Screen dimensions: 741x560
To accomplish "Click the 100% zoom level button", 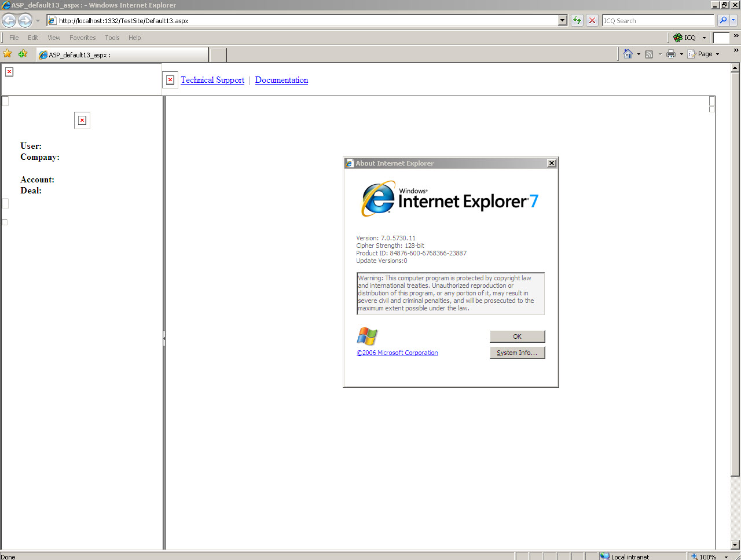I will click(x=703, y=557).
